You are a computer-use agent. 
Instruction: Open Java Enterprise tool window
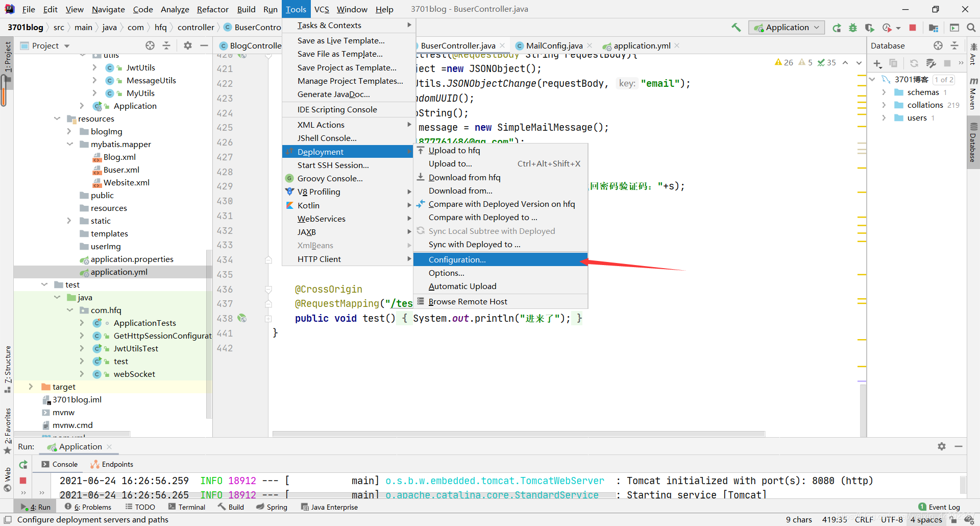coord(329,507)
